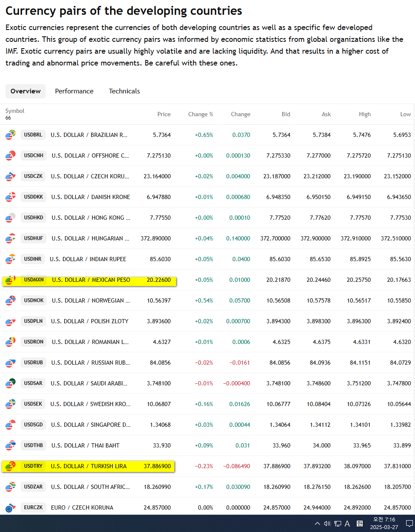Open the USDZAR symbol link

click(x=33, y=487)
